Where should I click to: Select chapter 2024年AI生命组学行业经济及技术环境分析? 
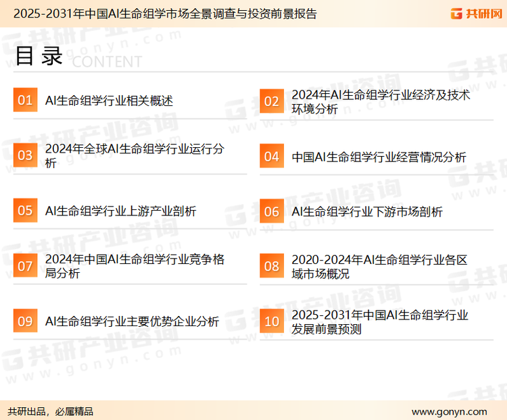pos(381,102)
